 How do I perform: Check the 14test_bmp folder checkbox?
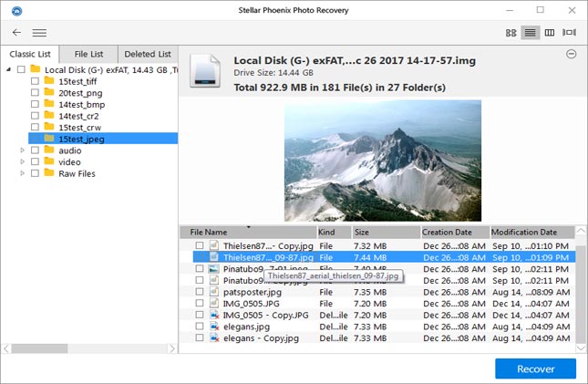[35, 104]
